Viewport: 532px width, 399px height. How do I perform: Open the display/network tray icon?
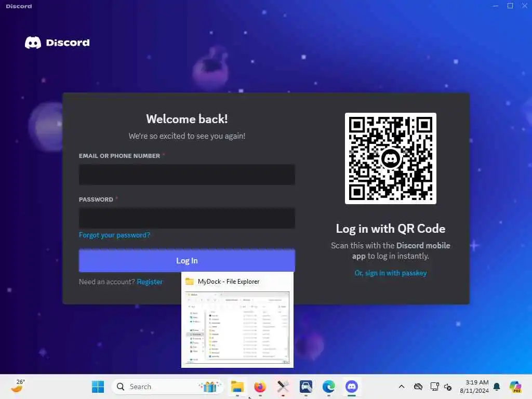[435, 387]
